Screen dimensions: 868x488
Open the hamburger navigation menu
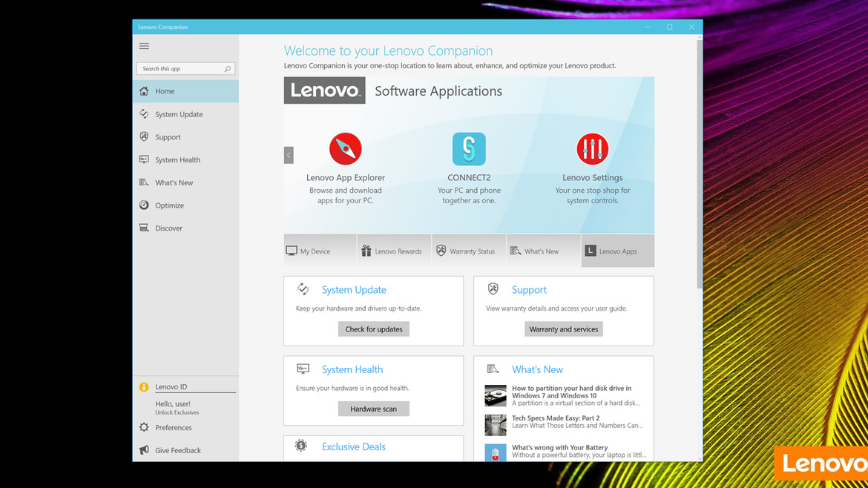pyautogui.click(x=144, y=46)
